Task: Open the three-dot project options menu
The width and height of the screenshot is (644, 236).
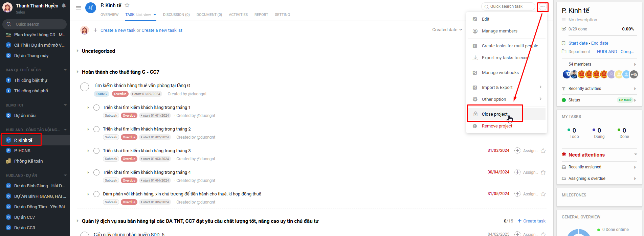Action: click(x=543, y=7)
